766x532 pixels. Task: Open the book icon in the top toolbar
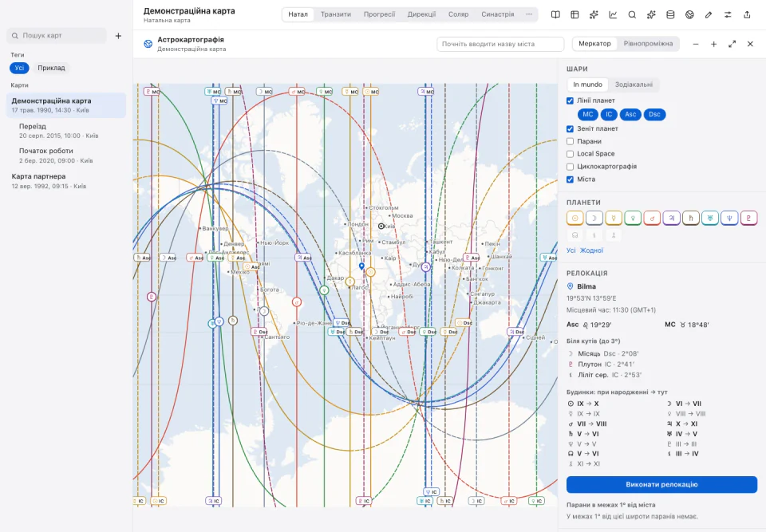click(x=555, y=14)
